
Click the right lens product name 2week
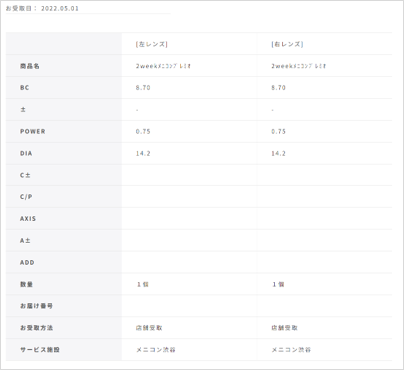[x=299, y=66]
